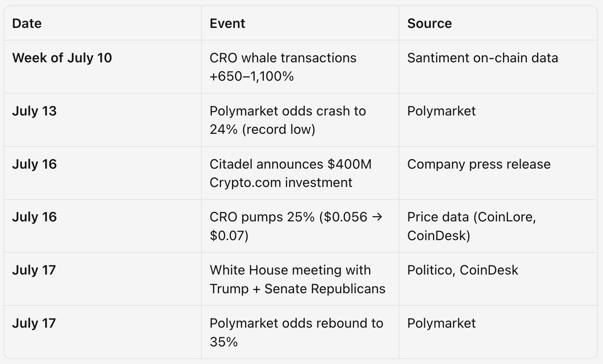Click Polymarket odds rebound to 35% cell
603x364 pixels.
tap(296, 332)
